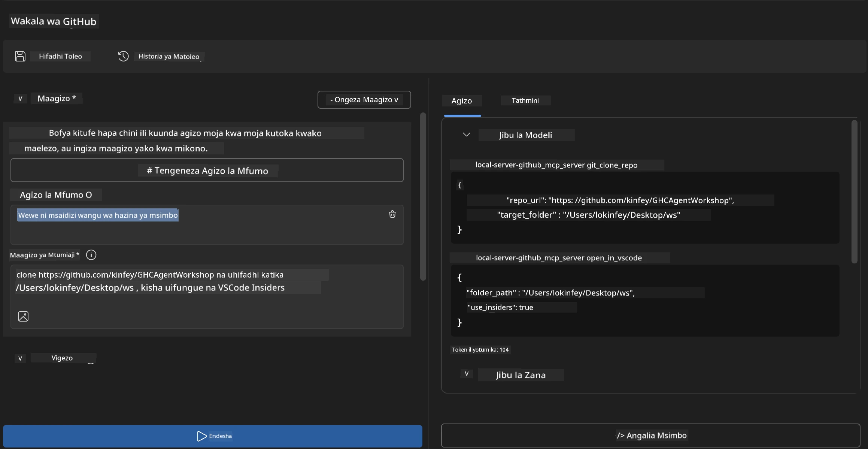Image resolution: width=868 pixels, height=449 pixels.
Task: Click the Maagizo ya Mtumiaji label
Action: coord(45,255)
